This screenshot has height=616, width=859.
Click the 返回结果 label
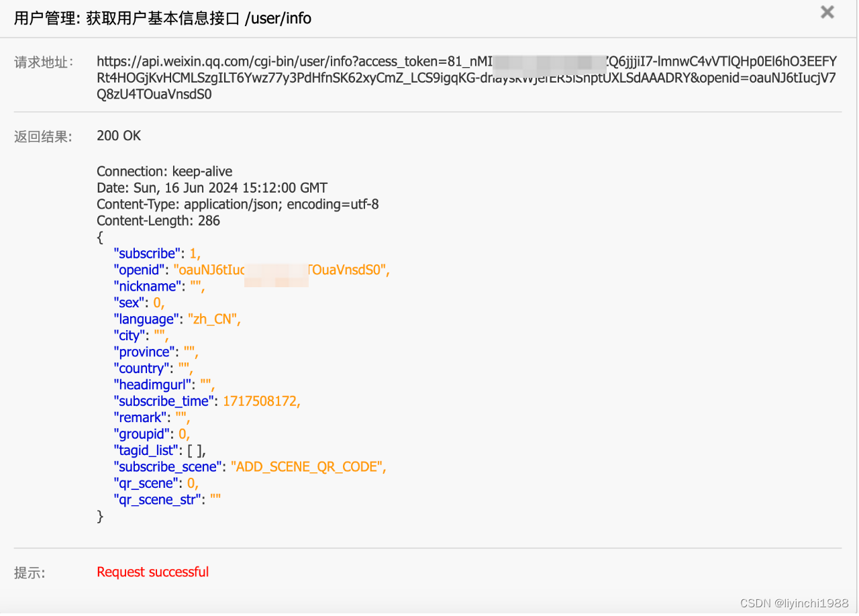[x=44, y=137]
